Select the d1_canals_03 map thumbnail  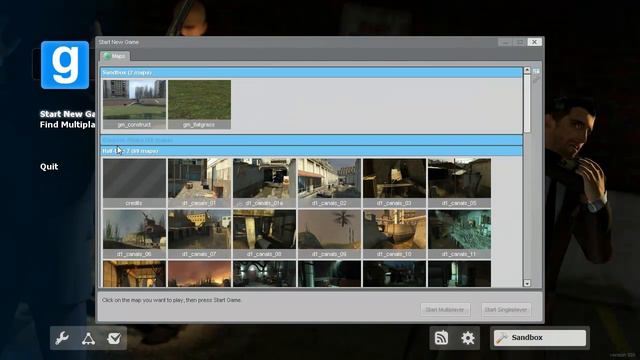(x=394, y=183)
